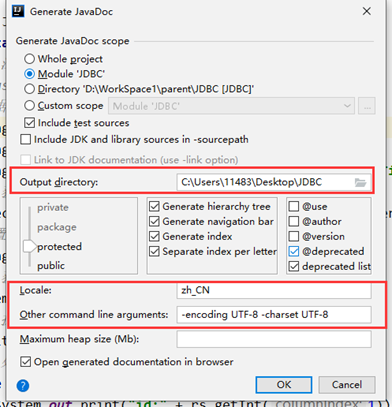Click the ellipsis button beside custom scope
Viewport: 392px width, 407px height.
[x=367, y=106]
